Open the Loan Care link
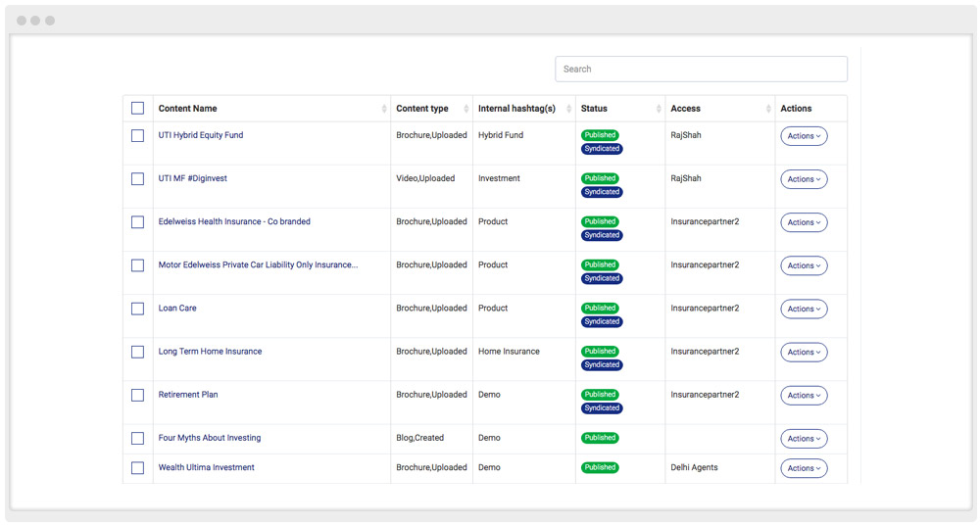The width and height of the screenshot is (980, 525). click(177, 309)
